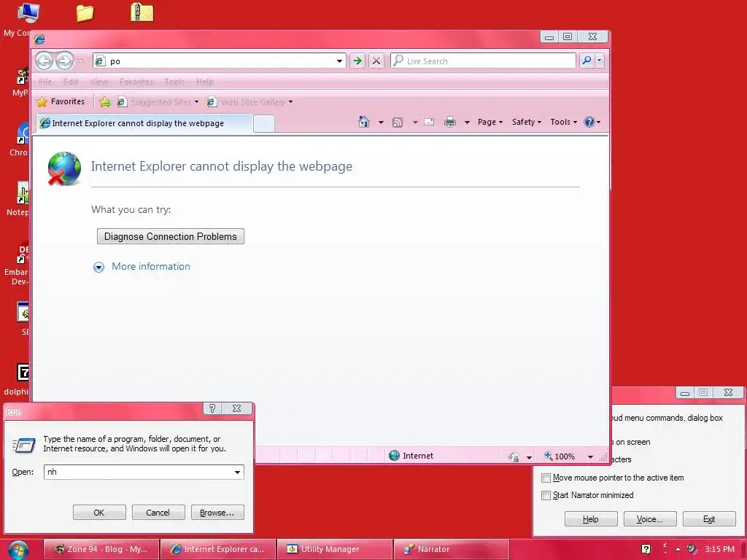
Task: Open the Favorites menu in the menu bar
Action: (x=136, y=82)
